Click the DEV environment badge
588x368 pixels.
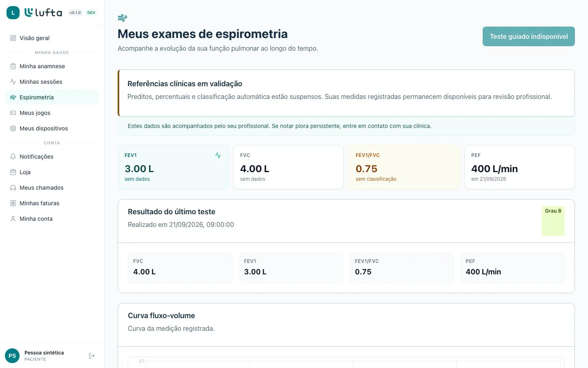pyautogui.click(x=91, y=13)
